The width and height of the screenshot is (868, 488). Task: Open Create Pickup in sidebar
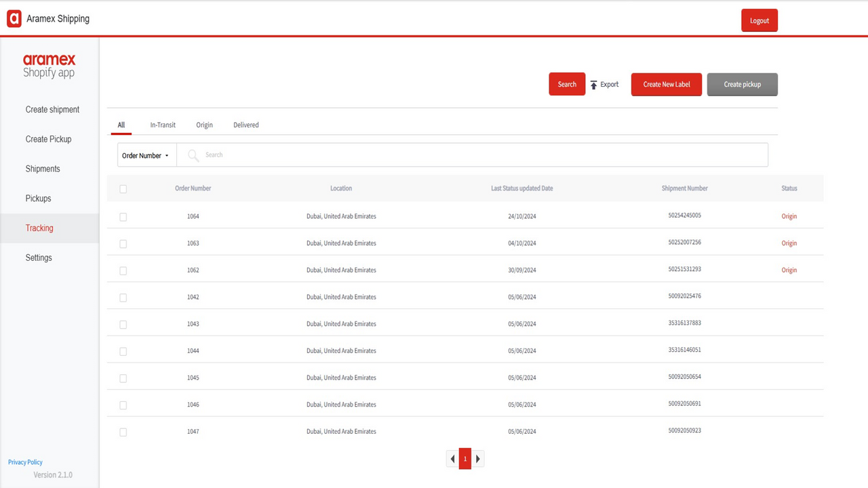tap(48, 139)
